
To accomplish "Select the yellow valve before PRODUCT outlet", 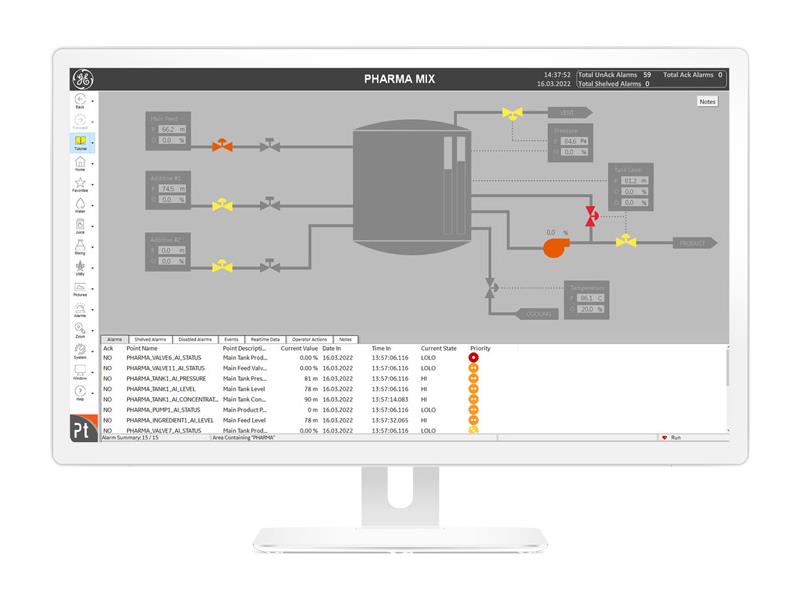I will 626,241.
